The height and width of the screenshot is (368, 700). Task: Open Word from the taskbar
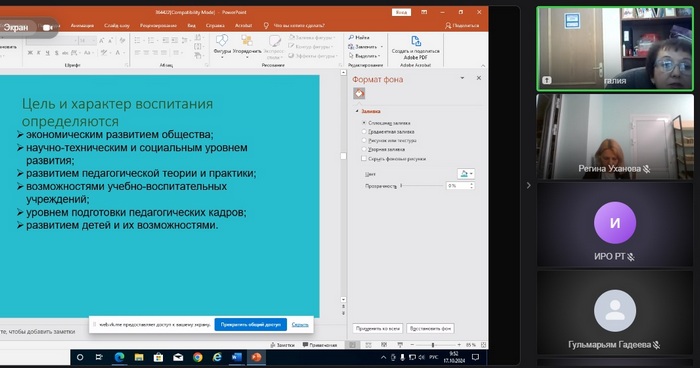[237, 357]
